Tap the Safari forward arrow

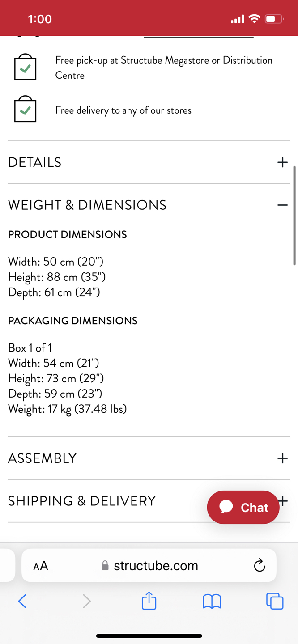[x=87, y=601]
